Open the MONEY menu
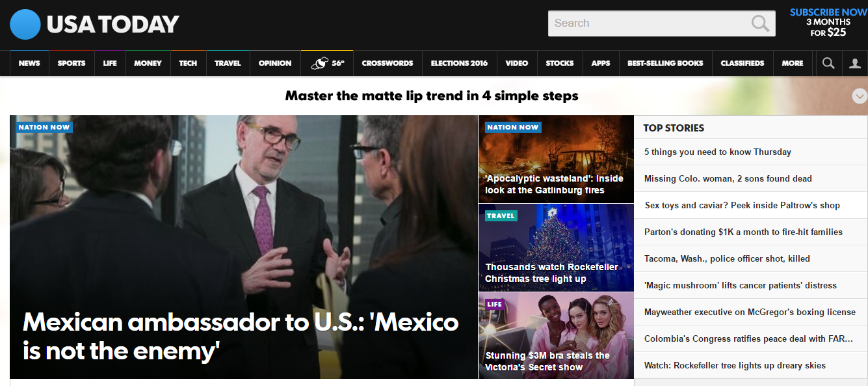The height and width of the screenshot is (386, 868). (x=148, y=63)
